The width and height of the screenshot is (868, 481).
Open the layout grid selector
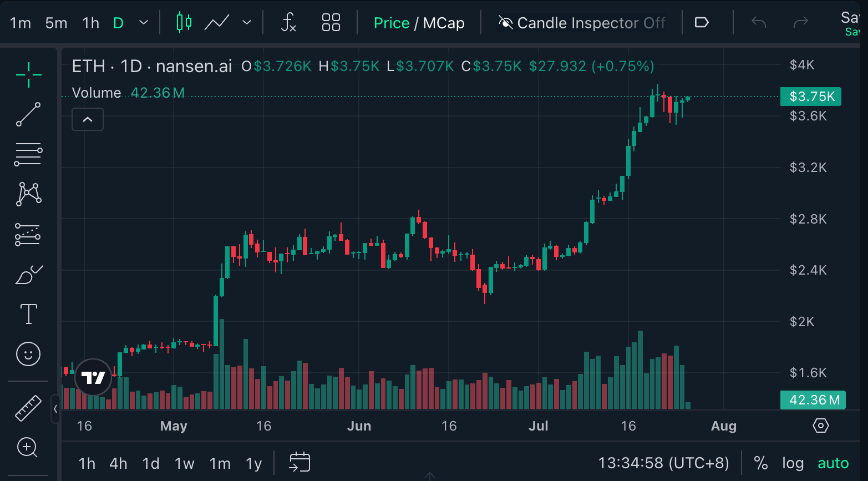331,23
